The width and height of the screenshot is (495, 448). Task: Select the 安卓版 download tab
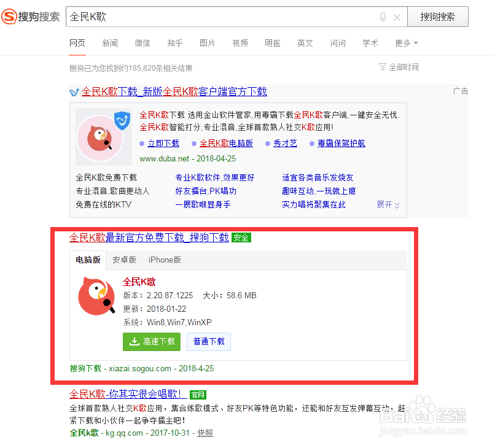pos(124,260)
